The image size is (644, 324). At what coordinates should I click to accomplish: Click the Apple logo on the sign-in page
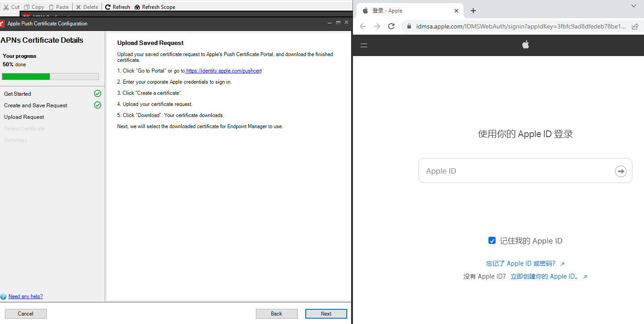point(525,45)
